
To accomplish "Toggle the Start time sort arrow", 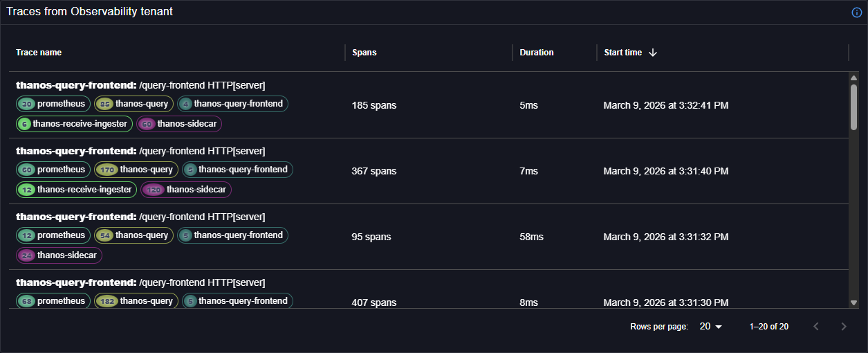I will pyautogui.click(x=653, y=53).
